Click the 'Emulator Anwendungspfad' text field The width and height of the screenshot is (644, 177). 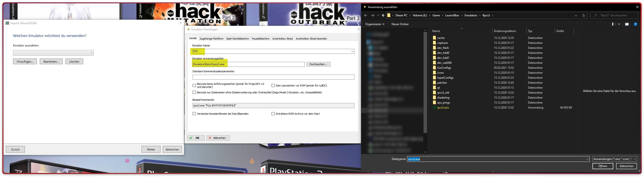coord(248,64)
